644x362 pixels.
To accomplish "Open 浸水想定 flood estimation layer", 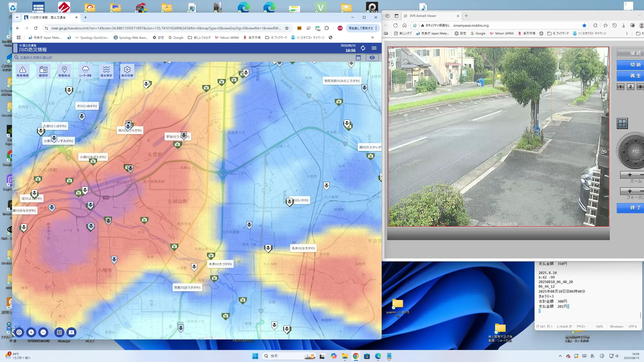I will tap(106, 71).
